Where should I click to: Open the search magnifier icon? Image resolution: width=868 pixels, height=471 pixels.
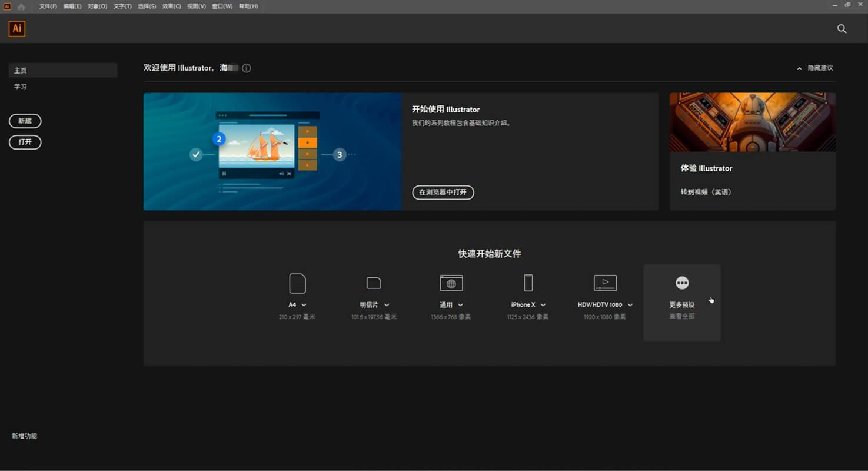[x=842, y=29]
